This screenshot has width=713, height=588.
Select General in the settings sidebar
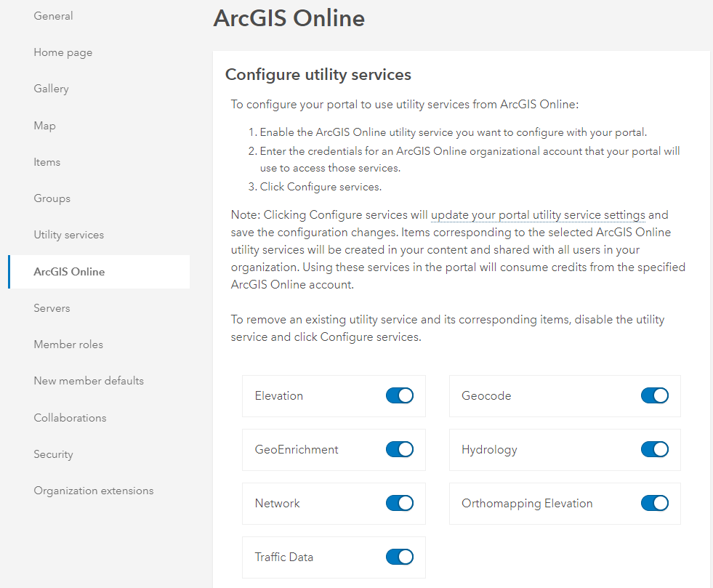click(x=53, y=15)
